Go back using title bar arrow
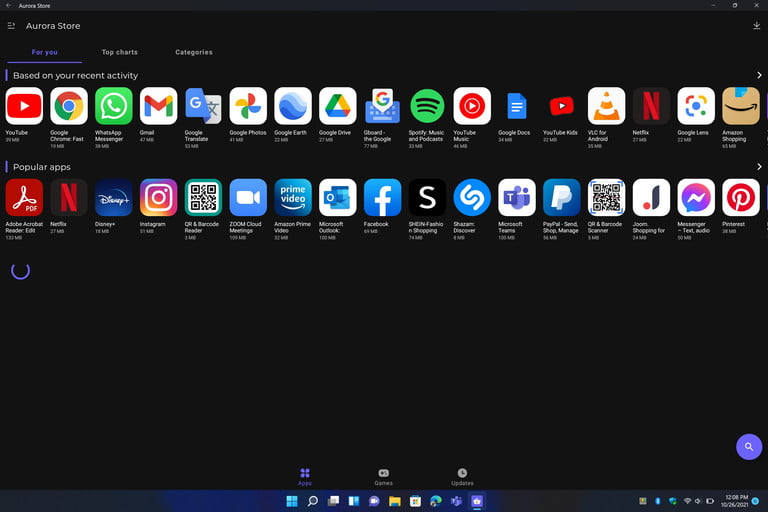Screen dimensions: 768x512 (8, 5)
